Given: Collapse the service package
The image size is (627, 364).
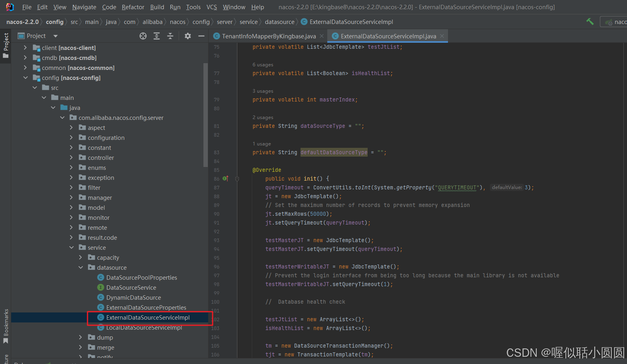Looking at the screenshot, I should (x=71, y=248).
